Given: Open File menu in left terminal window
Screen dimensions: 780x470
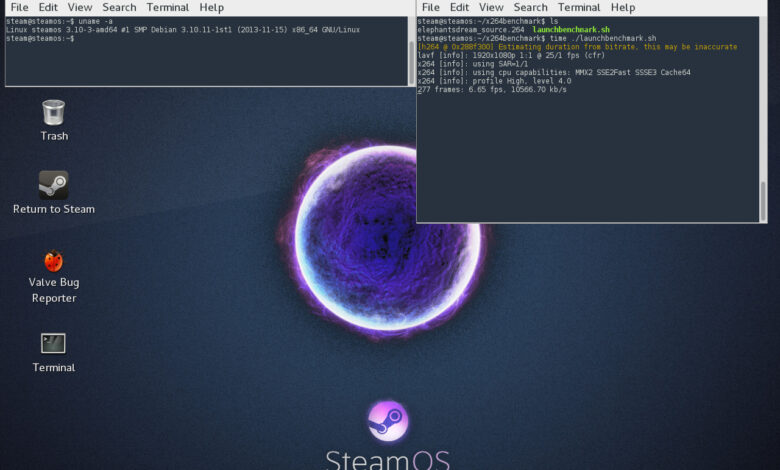Looking at the screenshot, I should point(19,7).
